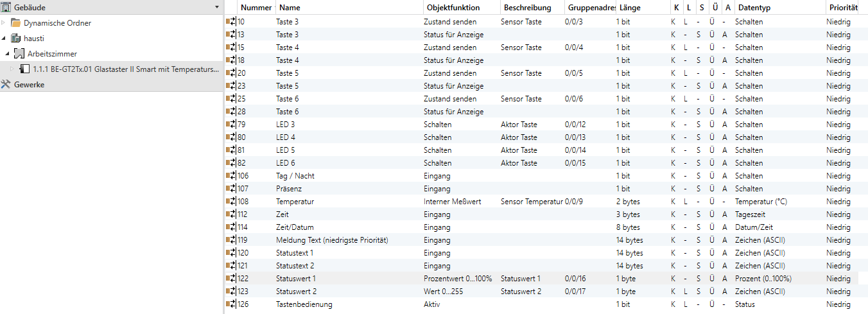Select the Gewerke panel section
This screenshot has height=314, width=868.
(x=30, y=85)
